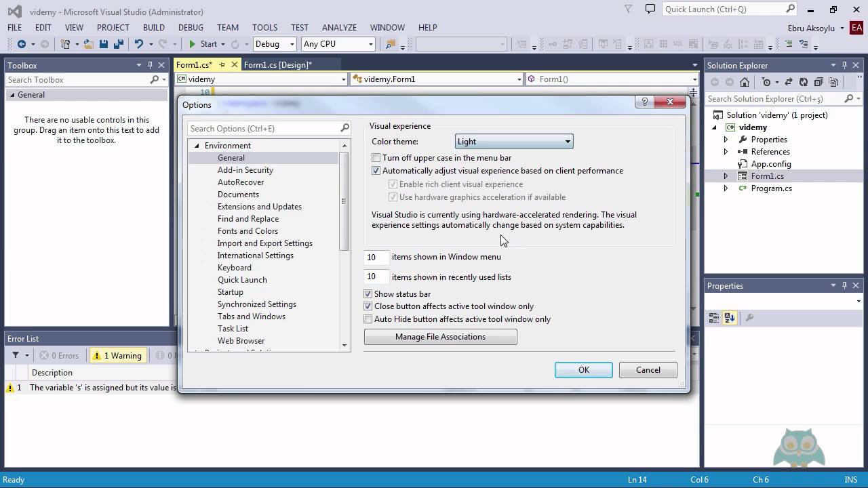Click Alphabetical sort icon in Properties panel

coord(730,317)
